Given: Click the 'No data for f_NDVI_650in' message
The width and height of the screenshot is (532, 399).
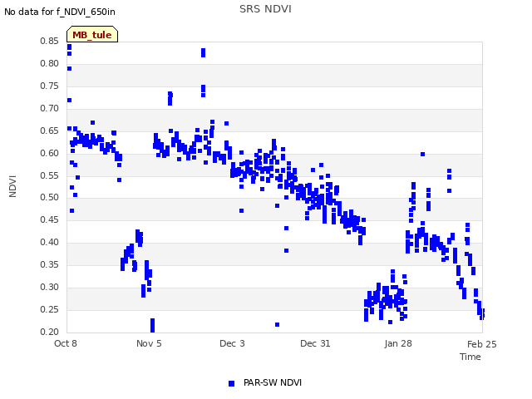Looking at the screenshot, I should [60, 12].
